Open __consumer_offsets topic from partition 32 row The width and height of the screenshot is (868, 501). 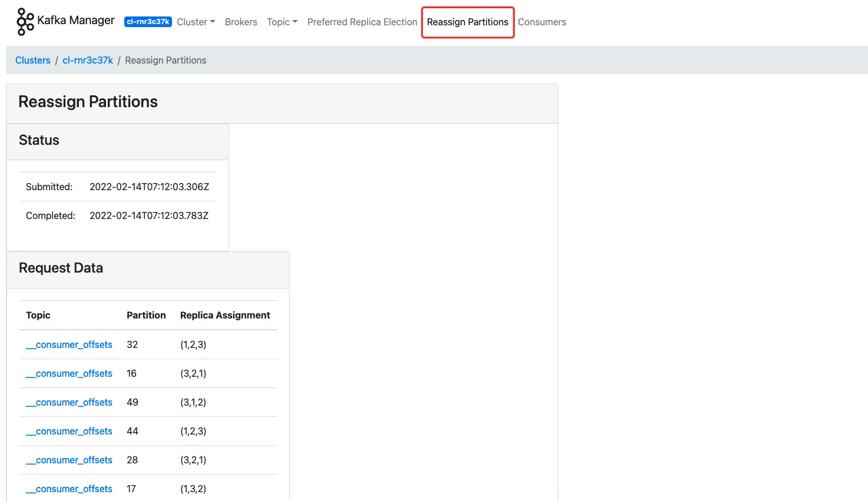point(69,344)
